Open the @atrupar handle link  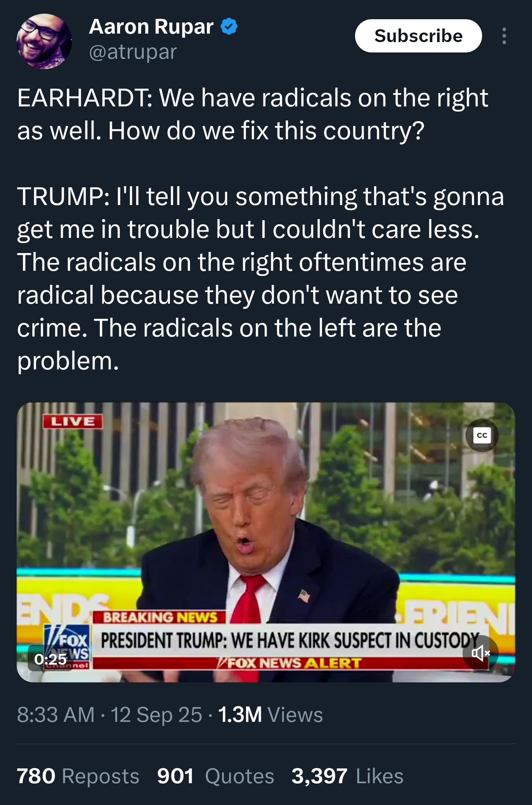133,52
